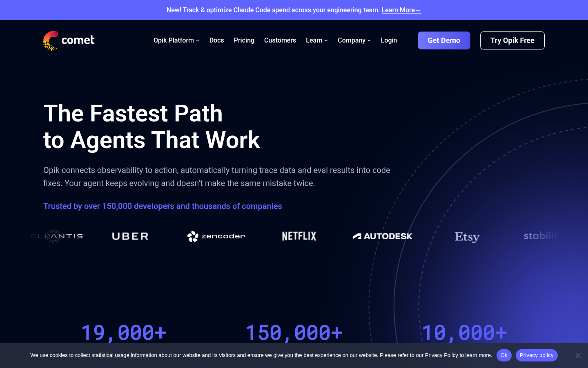
Task: Follow the Learn More banner link
Action: tap(401, 10)
